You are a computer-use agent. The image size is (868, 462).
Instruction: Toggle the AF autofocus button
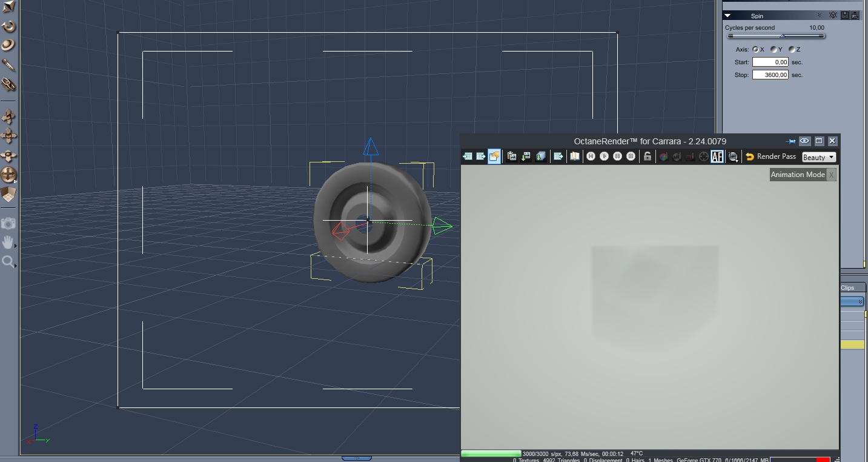717,157
